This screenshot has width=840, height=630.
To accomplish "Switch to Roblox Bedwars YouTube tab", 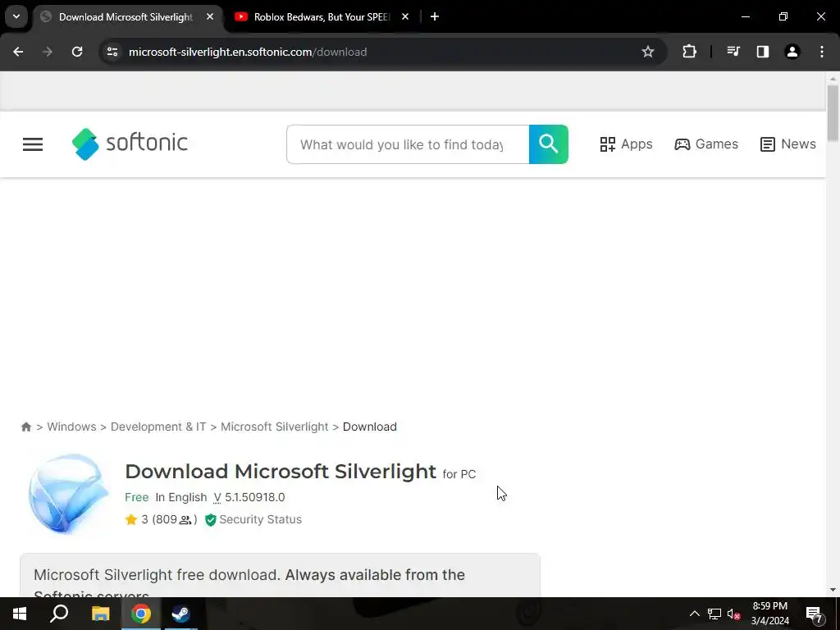I will 322,17.
